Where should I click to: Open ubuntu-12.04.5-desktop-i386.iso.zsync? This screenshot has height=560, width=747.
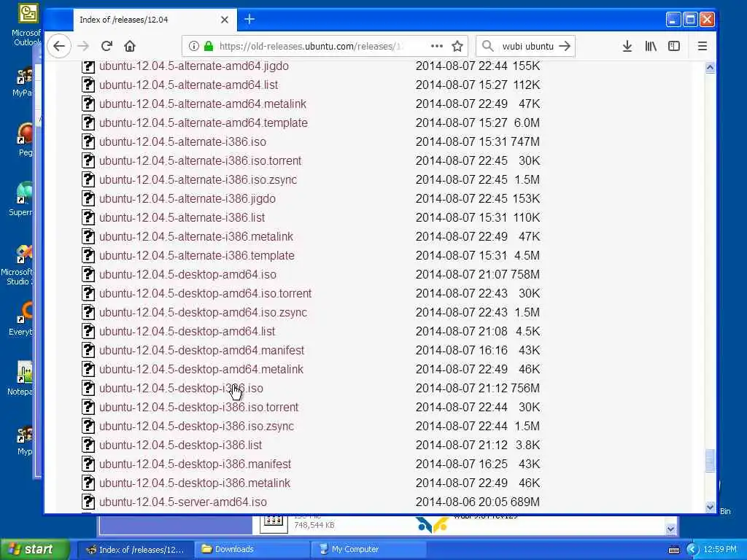pos(196,427)
